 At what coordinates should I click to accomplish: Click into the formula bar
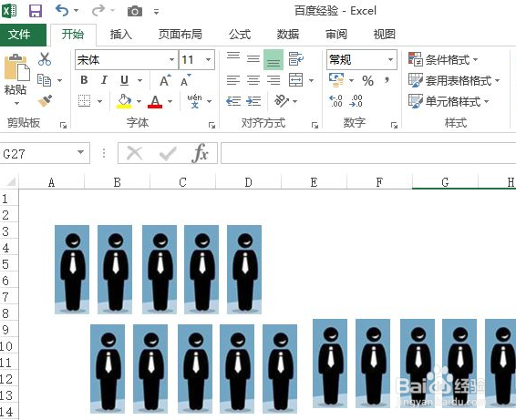(368, 153)
